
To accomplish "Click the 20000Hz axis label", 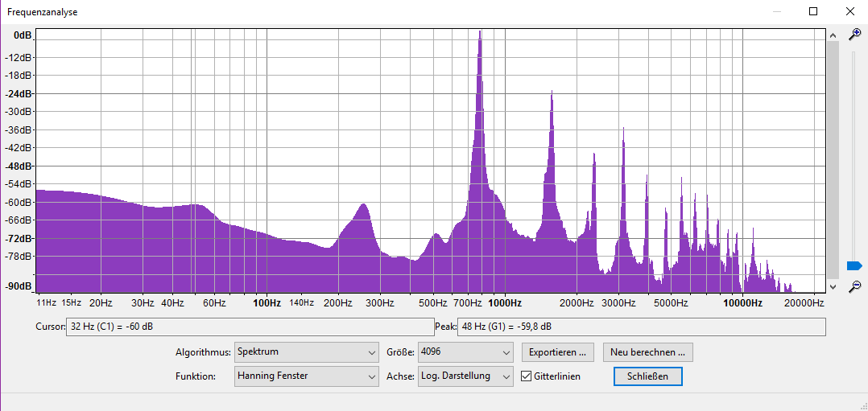I will point(805,303).
